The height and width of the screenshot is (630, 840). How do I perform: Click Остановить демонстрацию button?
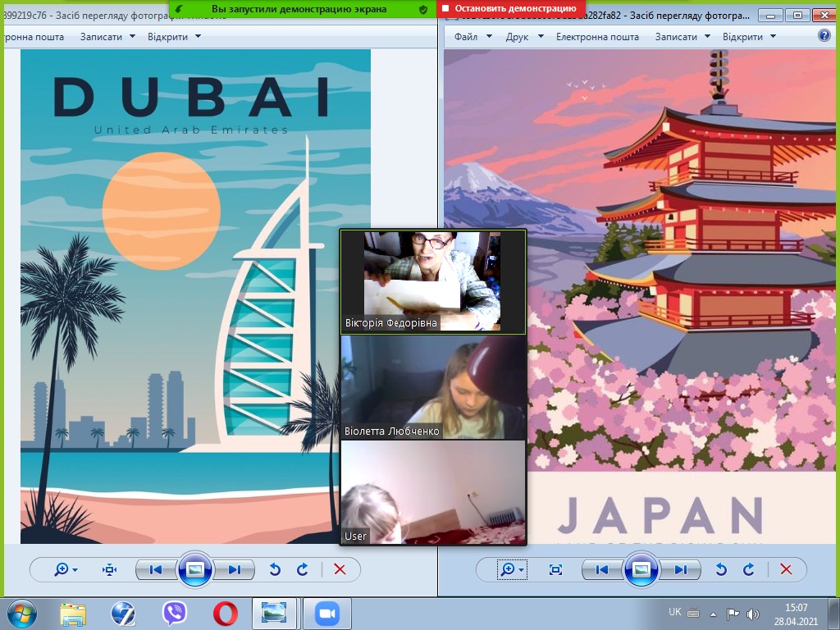509,8
